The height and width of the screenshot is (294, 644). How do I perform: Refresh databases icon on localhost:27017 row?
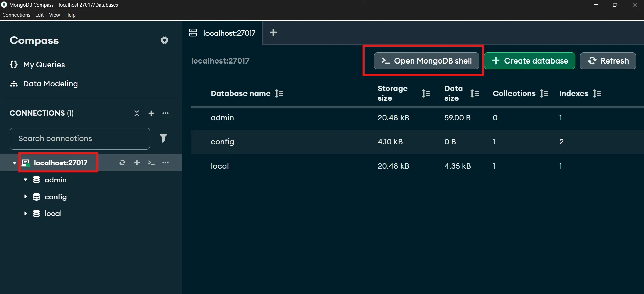click(122, 163)
